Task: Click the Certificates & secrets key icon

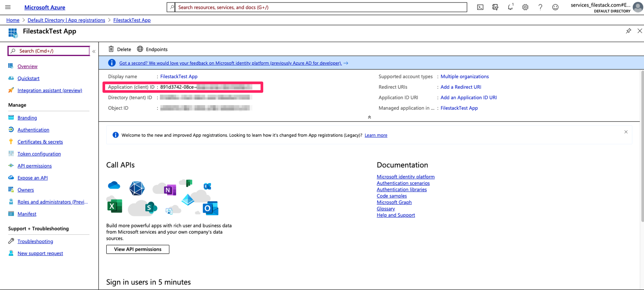Action: click(11, 142)
